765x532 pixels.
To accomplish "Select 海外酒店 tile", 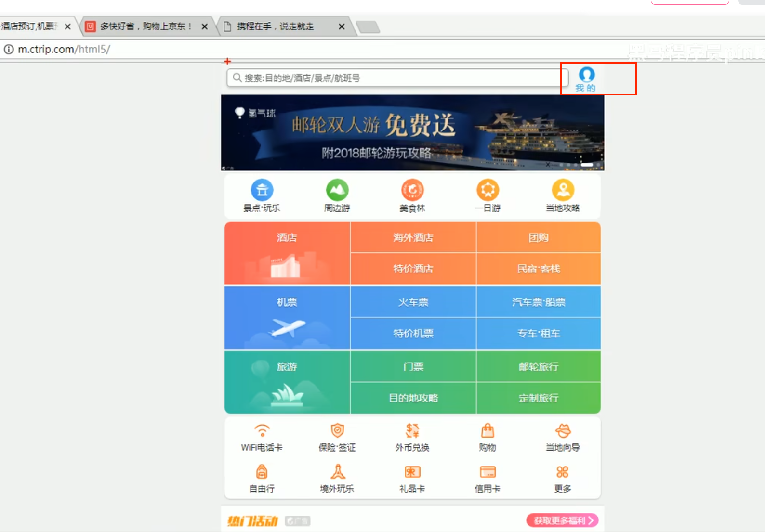I will click(413, 237).
